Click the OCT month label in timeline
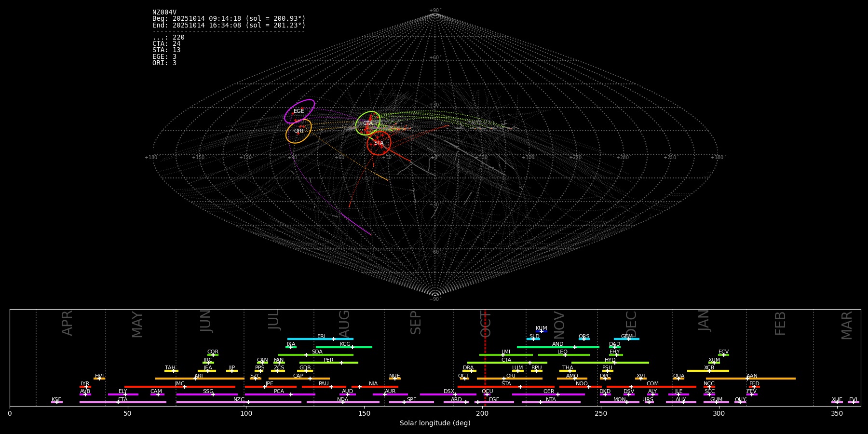Image resolution: width=868 pixels, height=434 pixels. [x=486, y=324]
